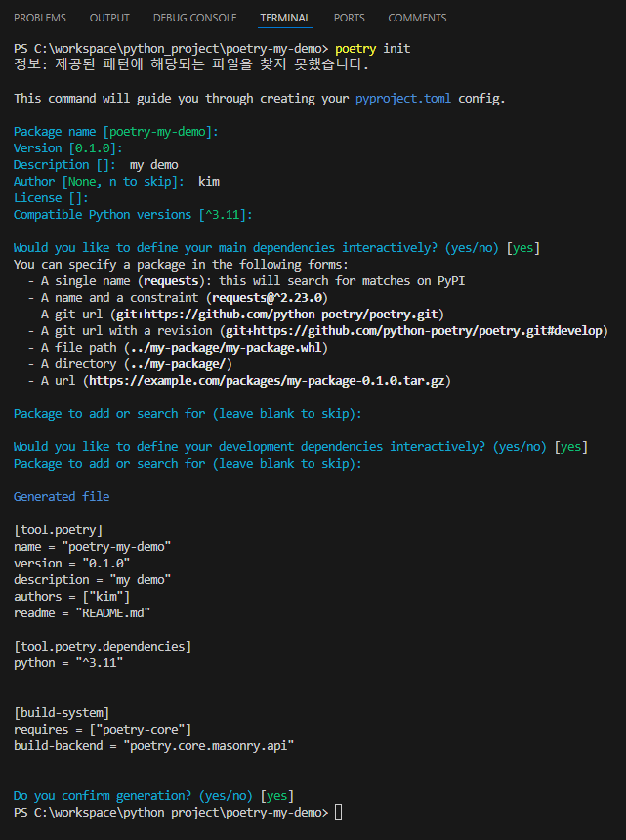Viewport: 626px width, 840px height.
Task: Select the DEBUG CONSOLE tab
Action: tap(195, 18)
